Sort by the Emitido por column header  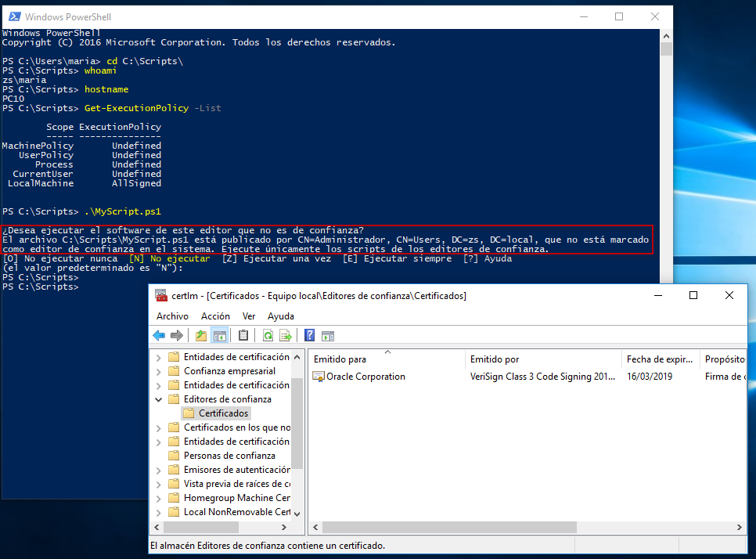pos(543,359)
